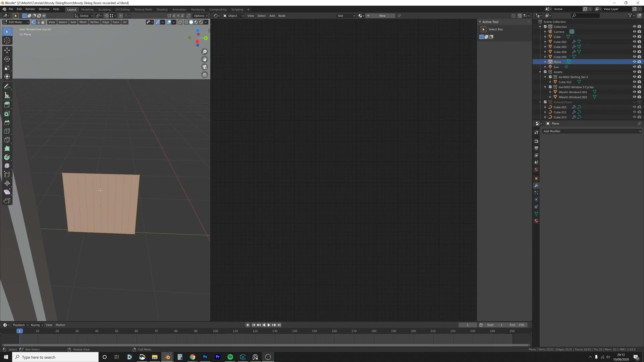This screenshot has height=362, width=644.
Task: Click the timeline frame 1 marker
Action: (x=19, y=331)
